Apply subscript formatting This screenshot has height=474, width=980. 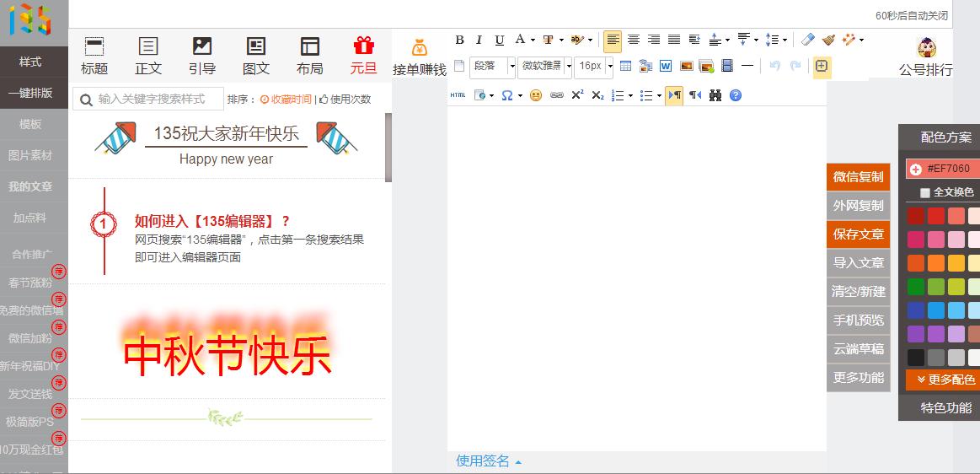coord(597,95)
